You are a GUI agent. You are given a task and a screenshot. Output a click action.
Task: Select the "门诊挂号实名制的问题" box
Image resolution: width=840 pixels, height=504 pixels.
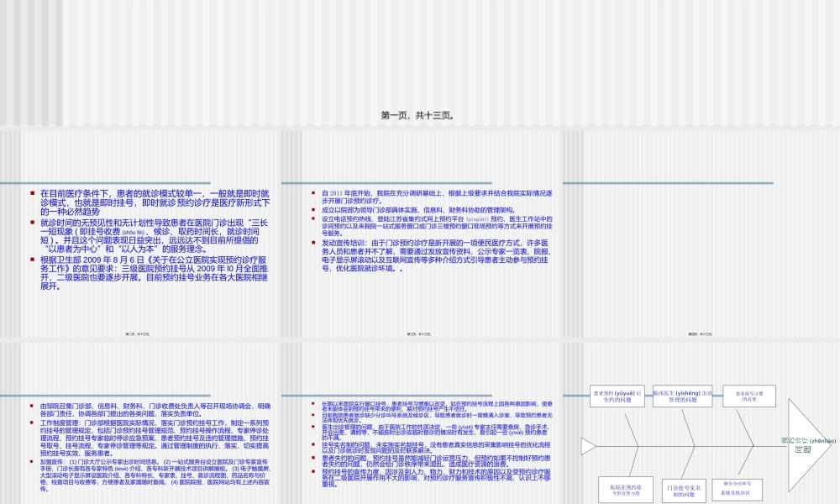(685, 491)
